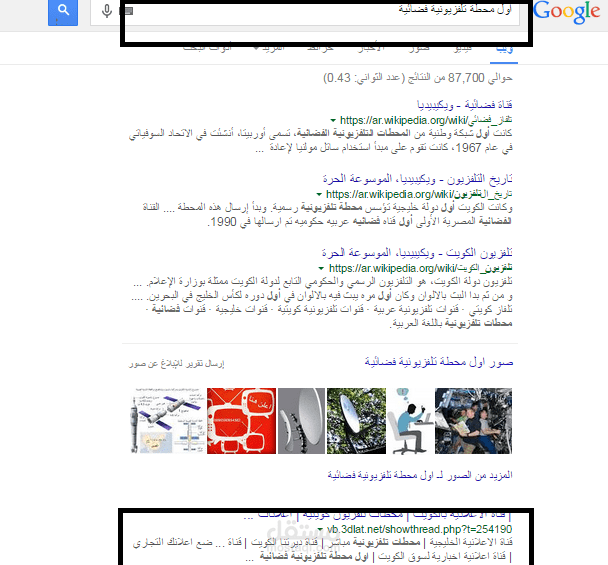Click the vb.3dlat.net/showthread.php?t=254190 URL text
Viewport: 608px width, 565px height.
(x=419, y=529)
